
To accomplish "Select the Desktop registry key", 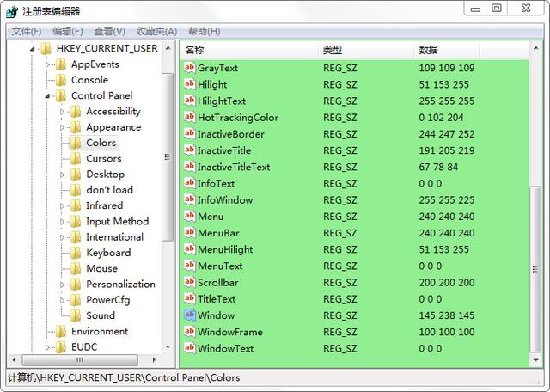I will pos(105,174).
